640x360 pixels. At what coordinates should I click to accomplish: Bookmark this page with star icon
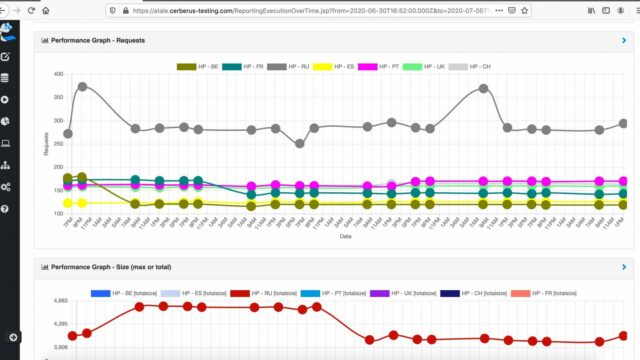(x=524, y=11)
